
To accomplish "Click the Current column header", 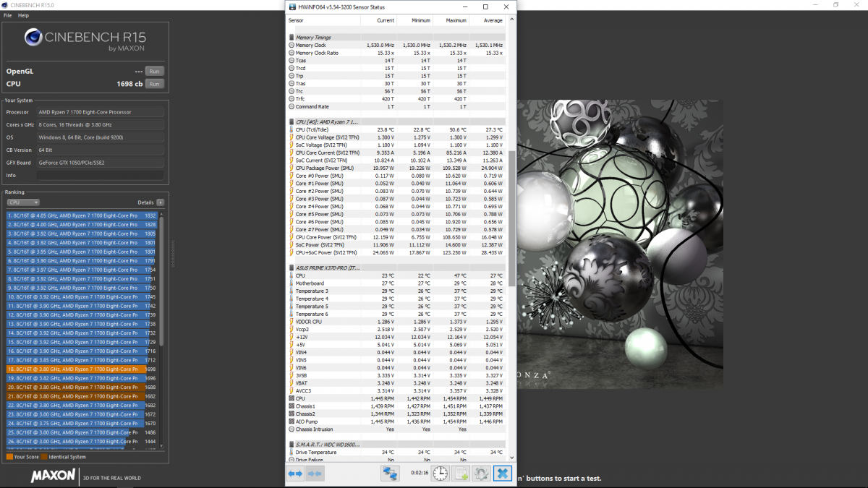I will click(x=378, y=20).
